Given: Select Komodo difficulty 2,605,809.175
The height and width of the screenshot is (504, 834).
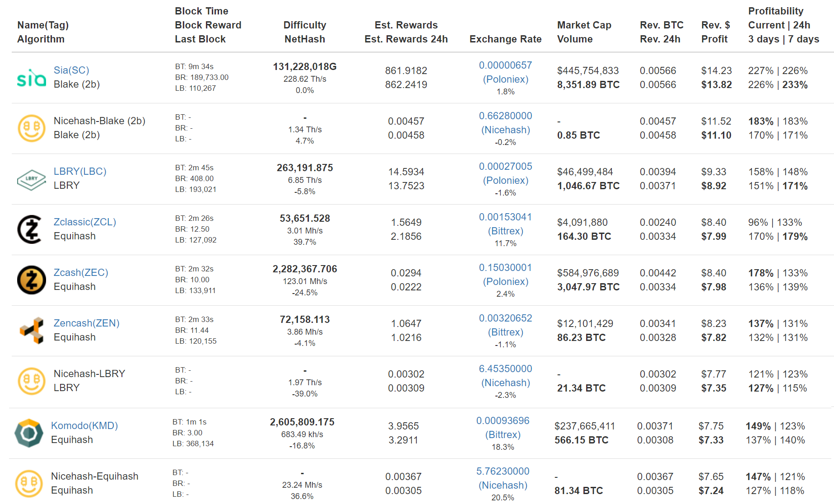Looking at the screenshot, I should pyautogui.click(x=302, y=422).
